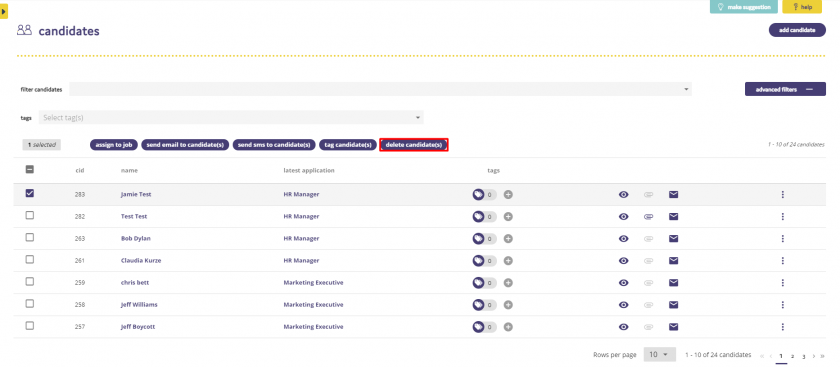Open more options menu for Jeff Williams

[783, 304]
